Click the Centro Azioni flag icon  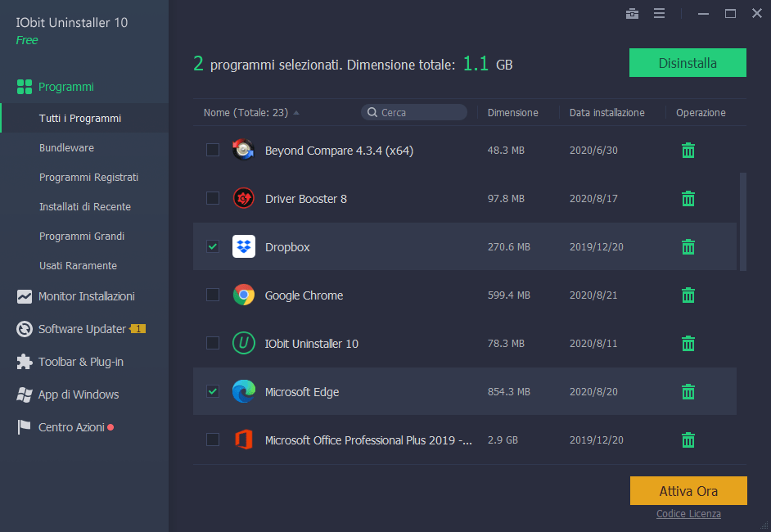[x=24, y=426]
